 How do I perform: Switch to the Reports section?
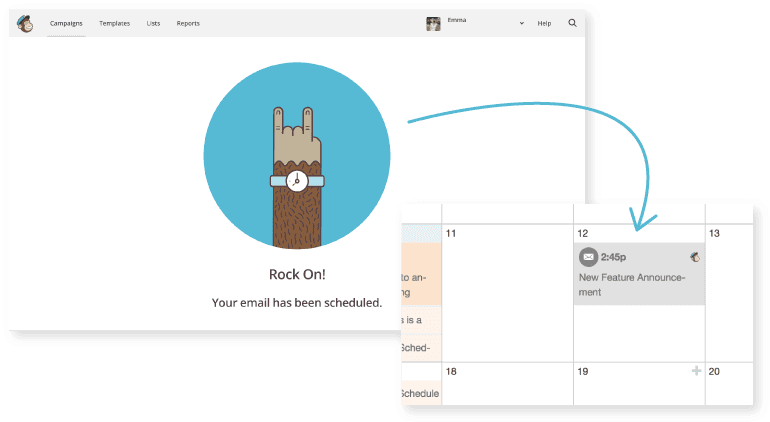(x=188, y=23)
